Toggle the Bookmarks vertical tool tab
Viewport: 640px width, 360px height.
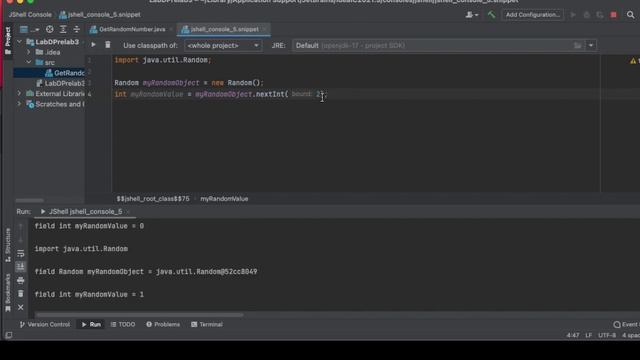pos(8,292)
